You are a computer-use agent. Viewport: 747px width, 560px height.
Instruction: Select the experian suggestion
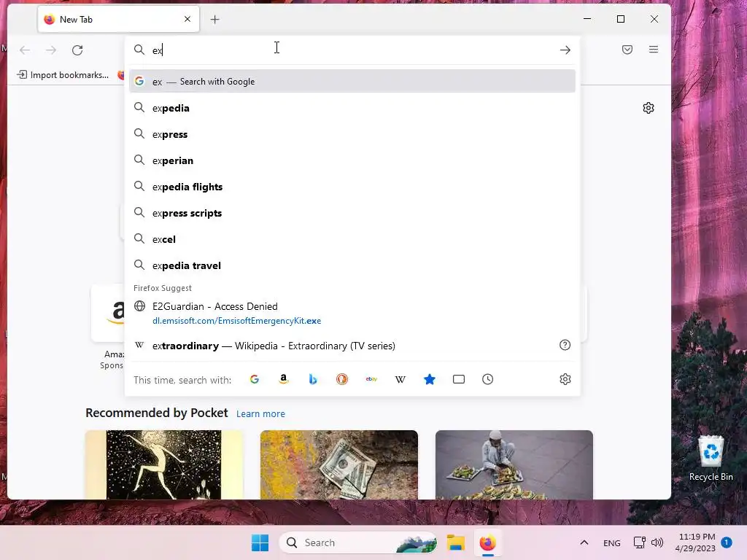(x=352, y=160)
